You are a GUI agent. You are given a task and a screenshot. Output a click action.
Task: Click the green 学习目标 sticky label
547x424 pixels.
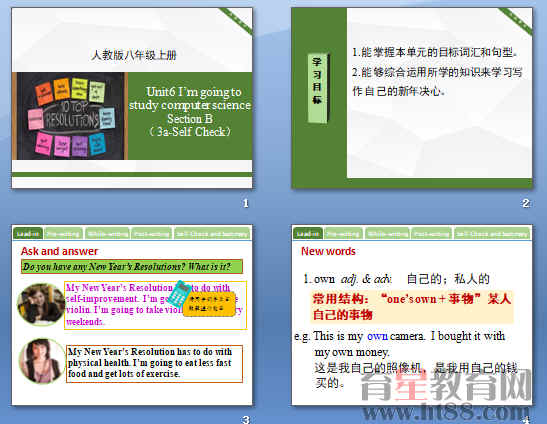pyautogui.click(x=317, y=88)
